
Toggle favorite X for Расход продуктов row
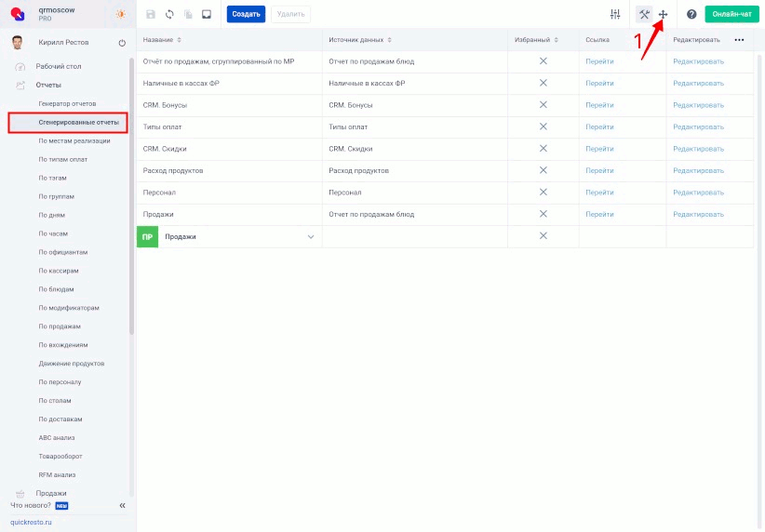tap(544, 170)
